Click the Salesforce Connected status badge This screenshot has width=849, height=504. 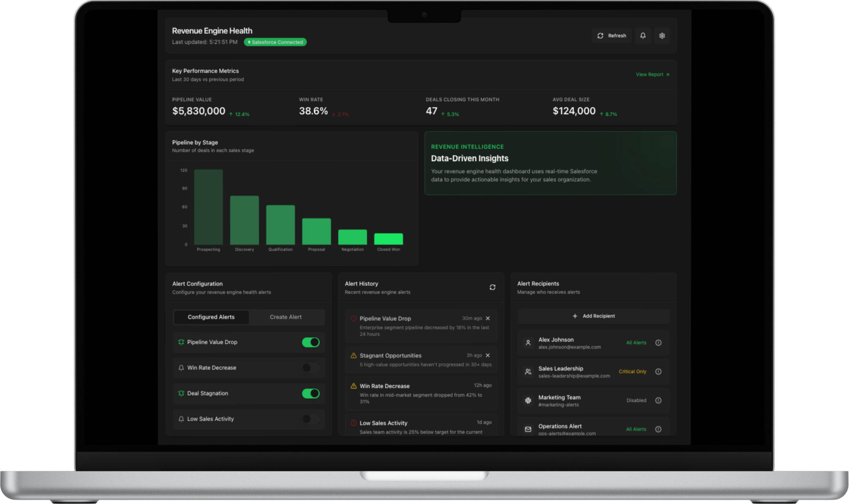point(275,42)
